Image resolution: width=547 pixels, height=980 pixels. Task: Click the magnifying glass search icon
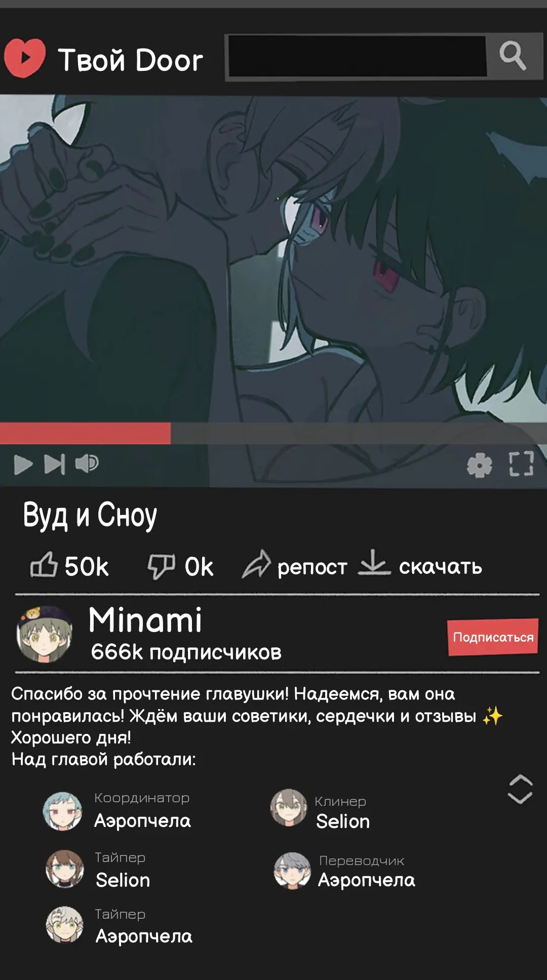514,56
